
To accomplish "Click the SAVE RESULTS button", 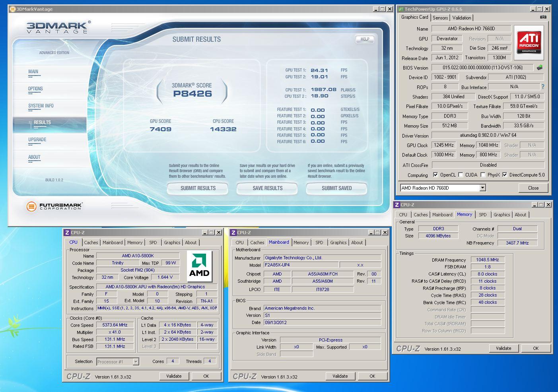I will (267, 188).
